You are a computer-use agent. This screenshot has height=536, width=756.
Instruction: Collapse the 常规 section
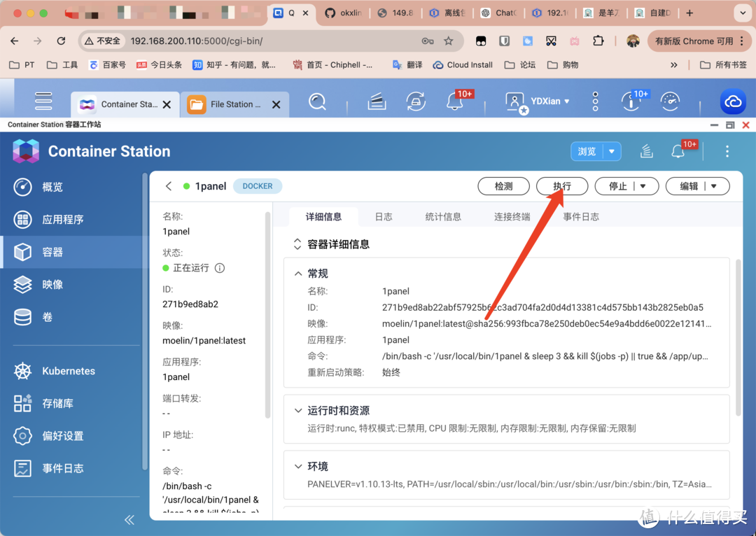point(298,274)
